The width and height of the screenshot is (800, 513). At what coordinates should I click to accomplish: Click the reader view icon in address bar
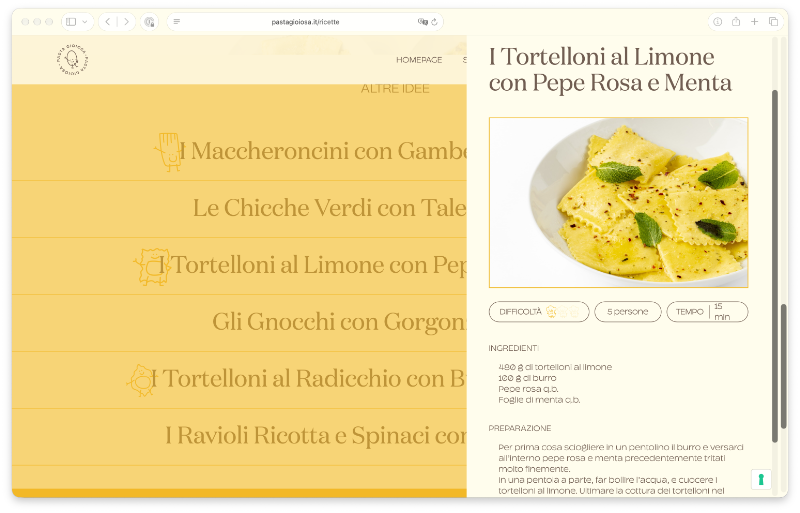(x=177, y=22)
